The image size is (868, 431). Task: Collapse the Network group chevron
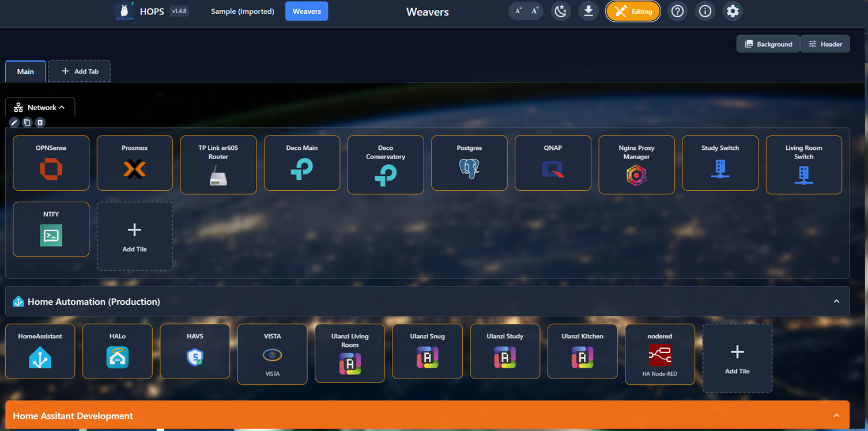tap(62, 108)
